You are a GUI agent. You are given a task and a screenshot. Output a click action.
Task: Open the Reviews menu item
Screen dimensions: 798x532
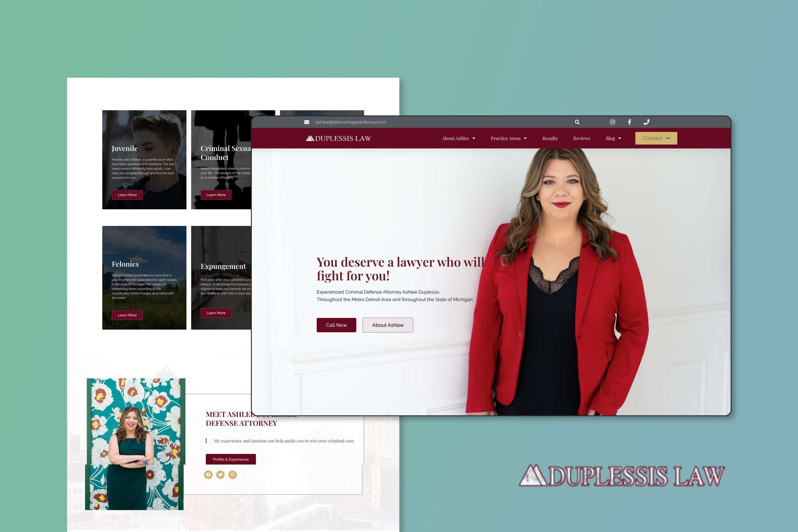point(582,138)
